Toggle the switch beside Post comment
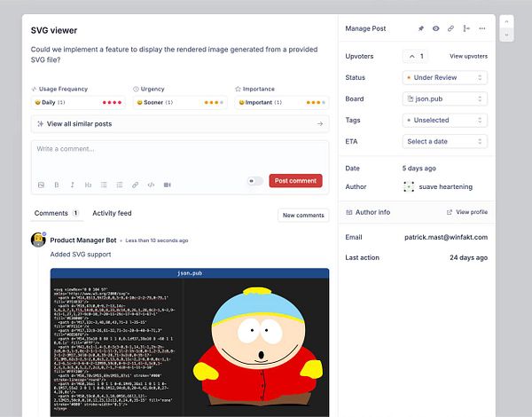 pos(255,181)
